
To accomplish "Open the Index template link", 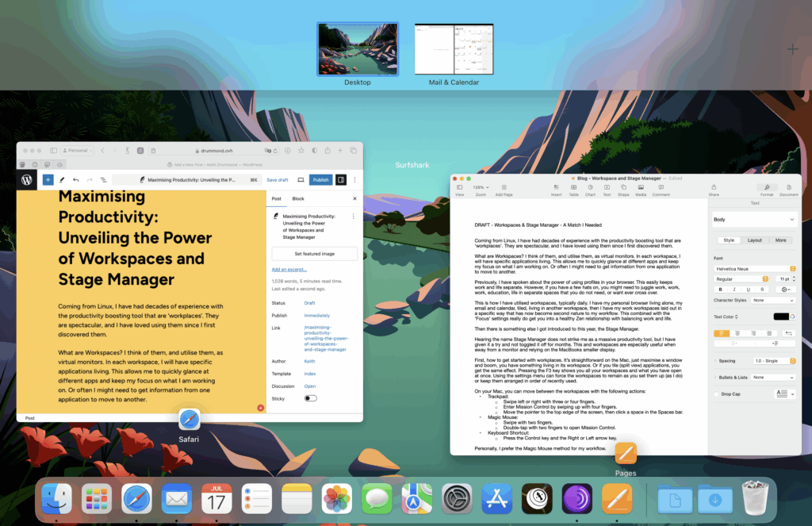I will [x=310, y=374].
